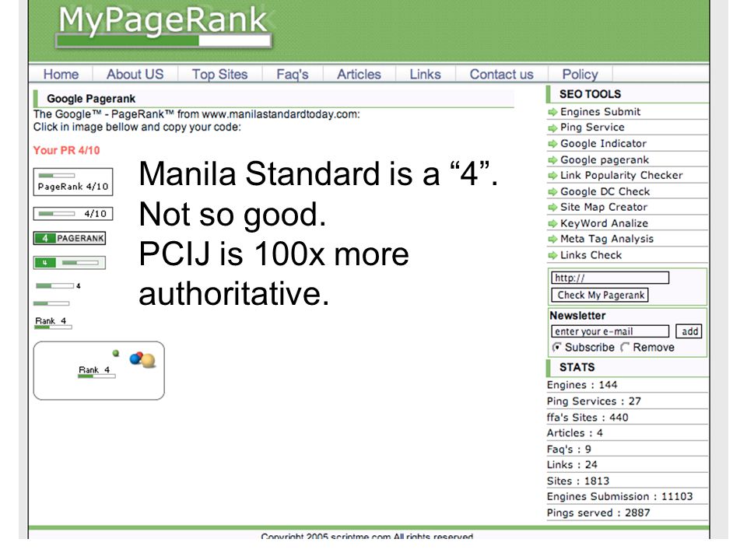Click the colored balls icon in Rank 4 box
The height and width of the screenshot is (560, 747).
(x=142, y=359)
